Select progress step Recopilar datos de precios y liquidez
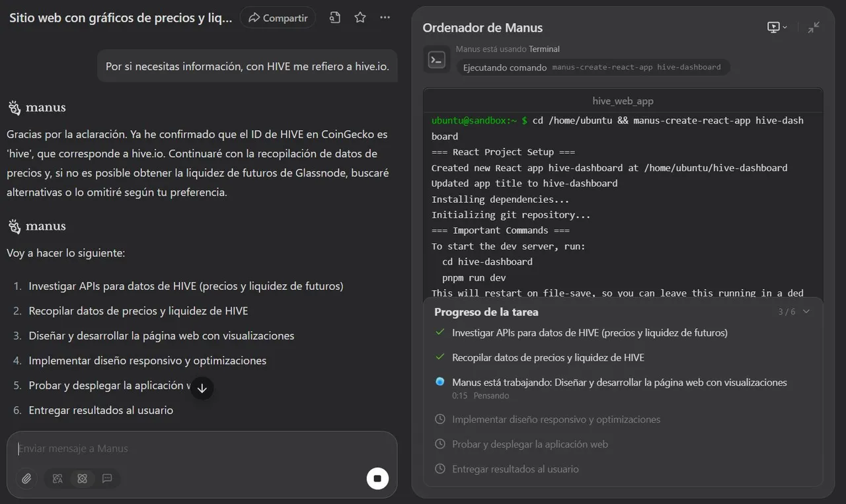Screen dimensions: 846x504 pos(548,357)
